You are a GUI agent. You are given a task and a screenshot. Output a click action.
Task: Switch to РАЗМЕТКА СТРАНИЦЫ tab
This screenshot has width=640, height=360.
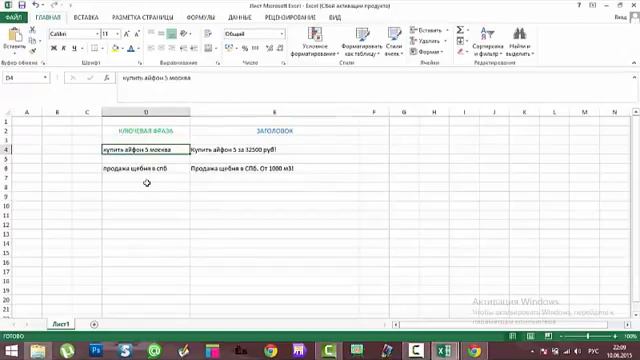(142, 18)
